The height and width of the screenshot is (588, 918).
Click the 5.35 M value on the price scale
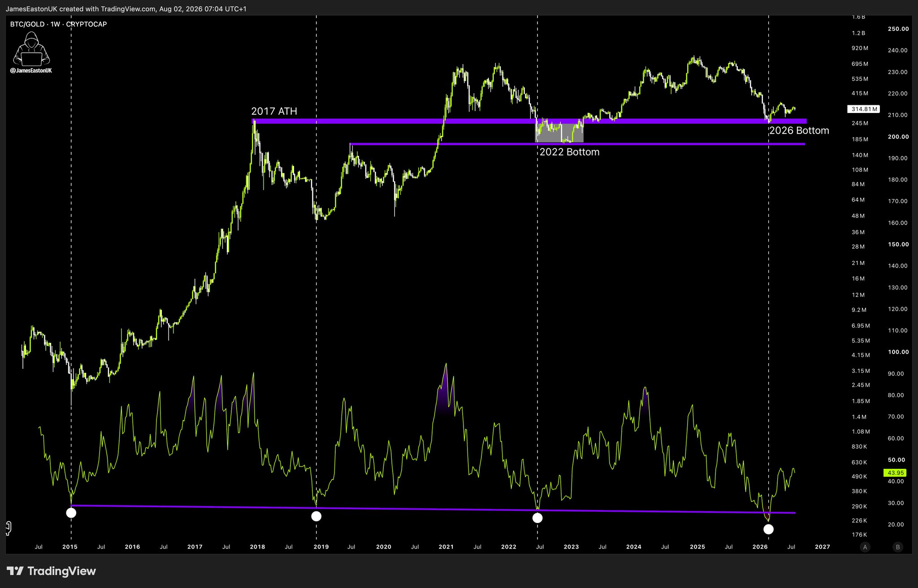click(x=861, y=341)
